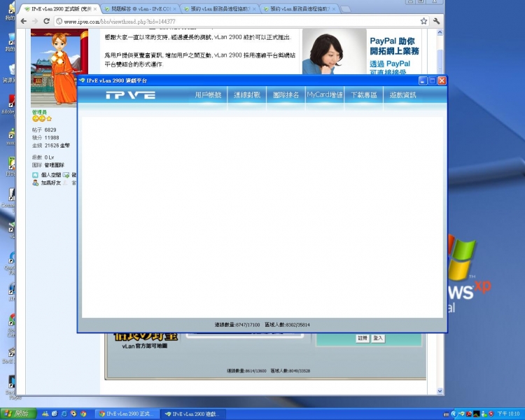
Task: Open the Chrome wrench settings menu
Action: tap(436, 21)
